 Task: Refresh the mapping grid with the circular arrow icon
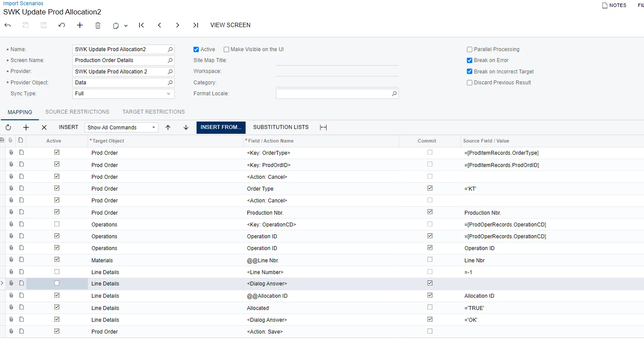(8, 127)
